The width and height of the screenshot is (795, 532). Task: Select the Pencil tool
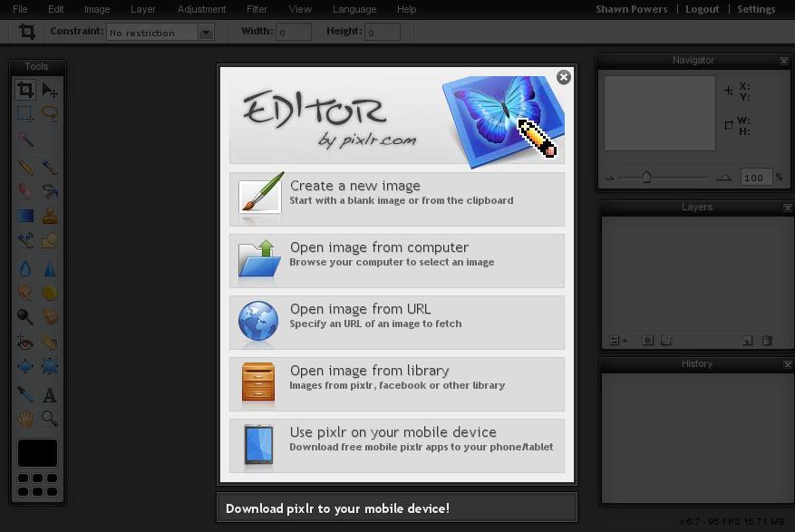pos(25,167)
